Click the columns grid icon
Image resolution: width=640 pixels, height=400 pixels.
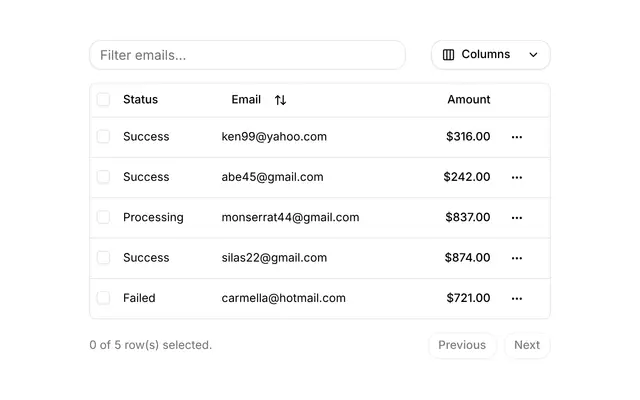pyautogui.click(x=448, y=55)
